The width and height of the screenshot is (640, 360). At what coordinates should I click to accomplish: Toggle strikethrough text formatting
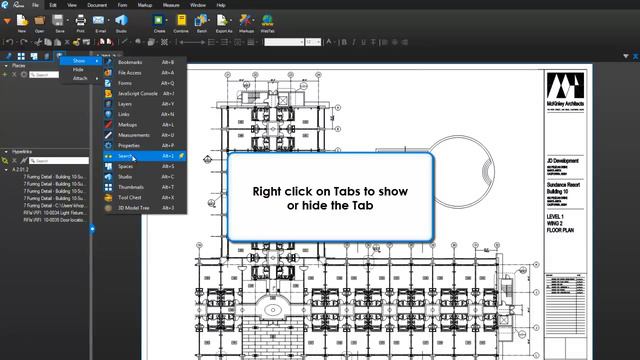click(373, 42)
